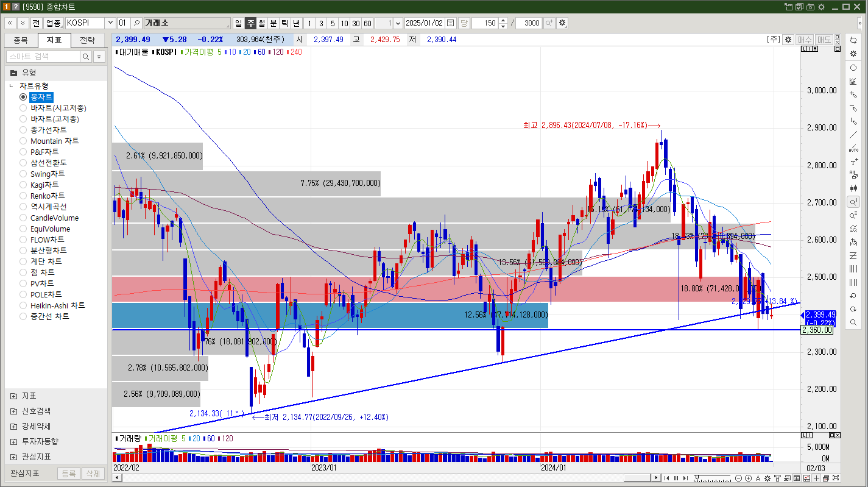Click the 매수 buy button

[805, 40]
